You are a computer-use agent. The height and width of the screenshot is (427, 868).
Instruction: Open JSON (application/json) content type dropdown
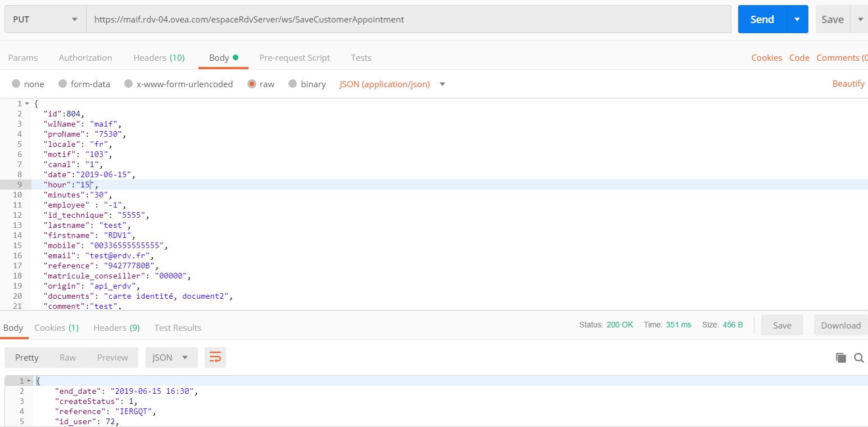[x=392, y=84]
